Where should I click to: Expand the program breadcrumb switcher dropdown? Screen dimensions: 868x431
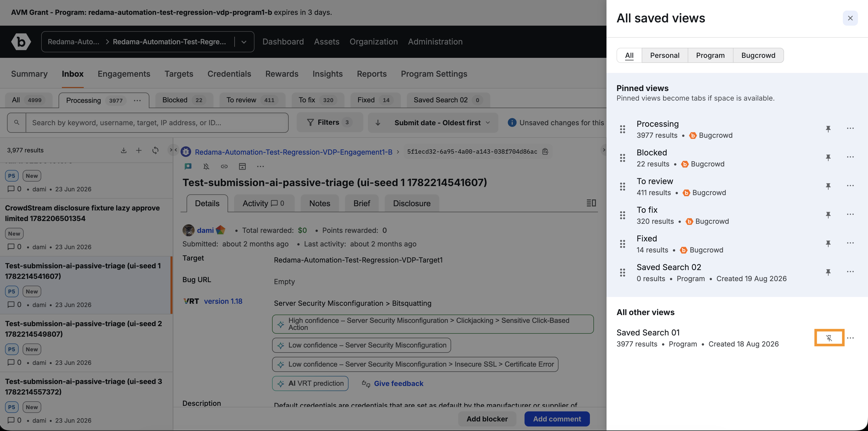coord(244,42)
